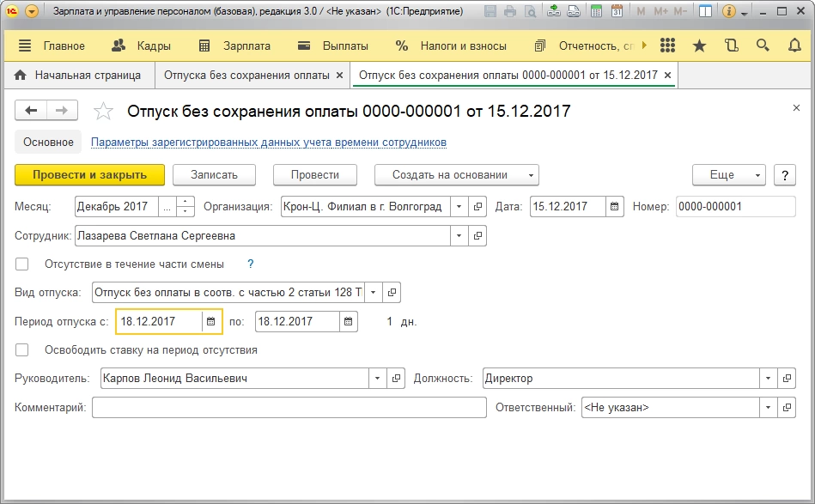Click the Провести и закрыть button
This screenshot has height=504, width=815.
coord(89,175)
